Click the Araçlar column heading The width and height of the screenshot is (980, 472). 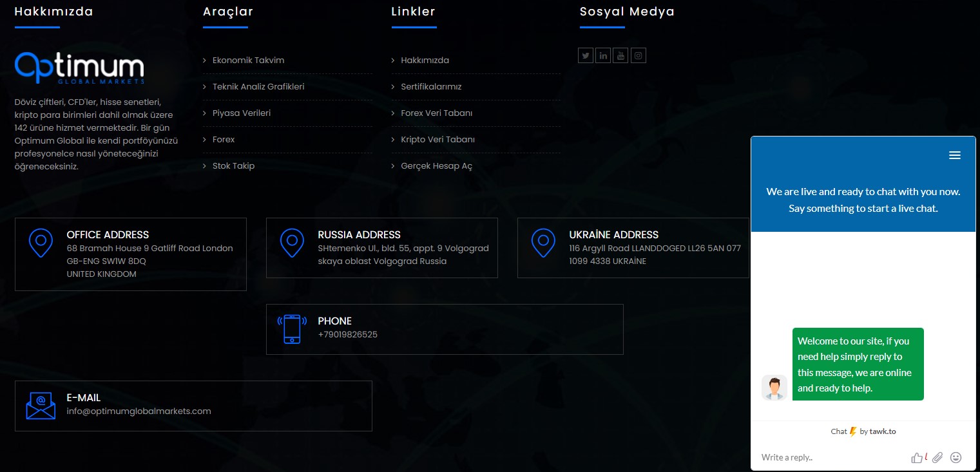[x=228, y=12]
